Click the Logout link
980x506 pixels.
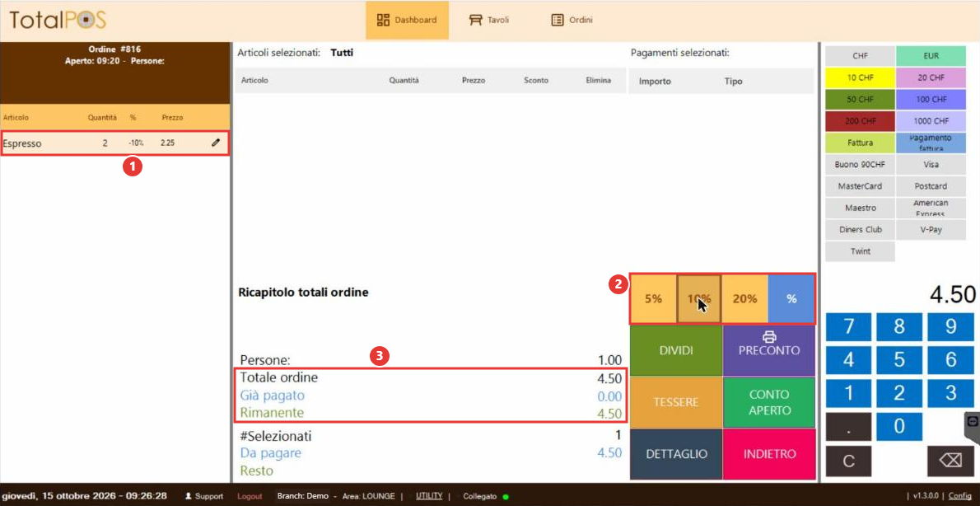pyautogui.click(x=250, y=496)
